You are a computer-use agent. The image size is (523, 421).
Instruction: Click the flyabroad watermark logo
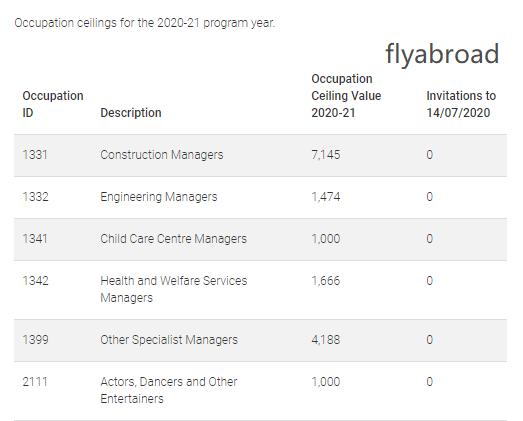click(x=442, y=54)
